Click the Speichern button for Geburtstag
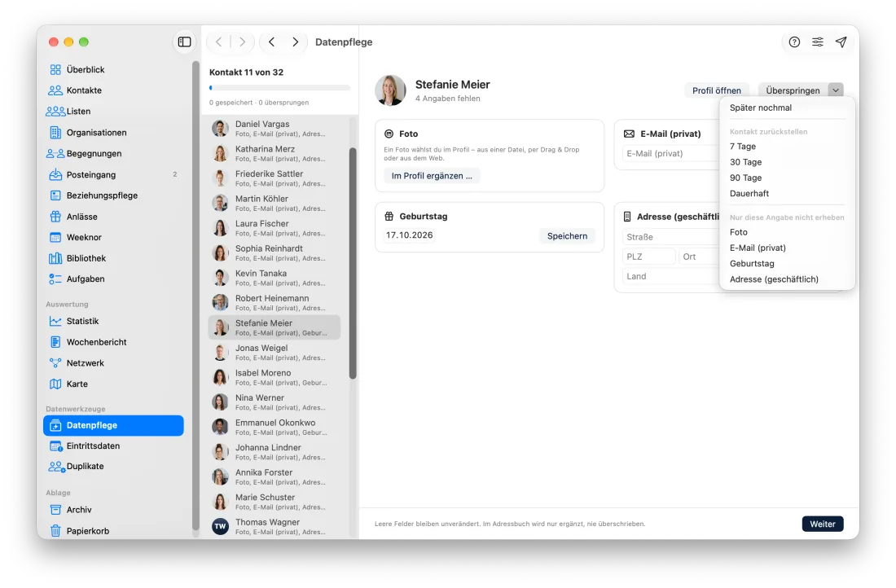This screenshot has height=588, width=896. (567, 236)
